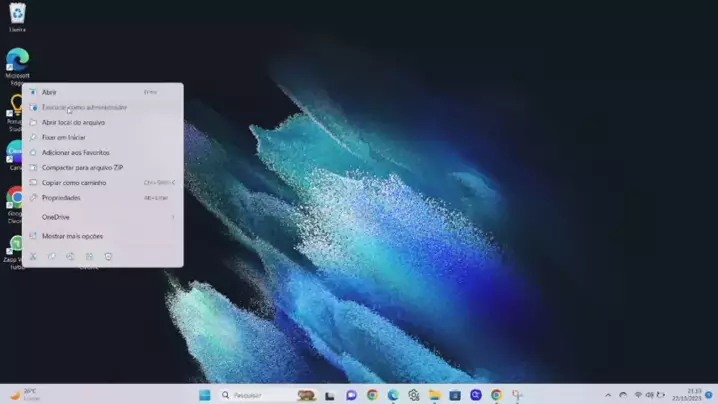This screenshot has height=404, width=718.
Task: Select 'Abrir local do arquivo'
Action: pos(73,122)
